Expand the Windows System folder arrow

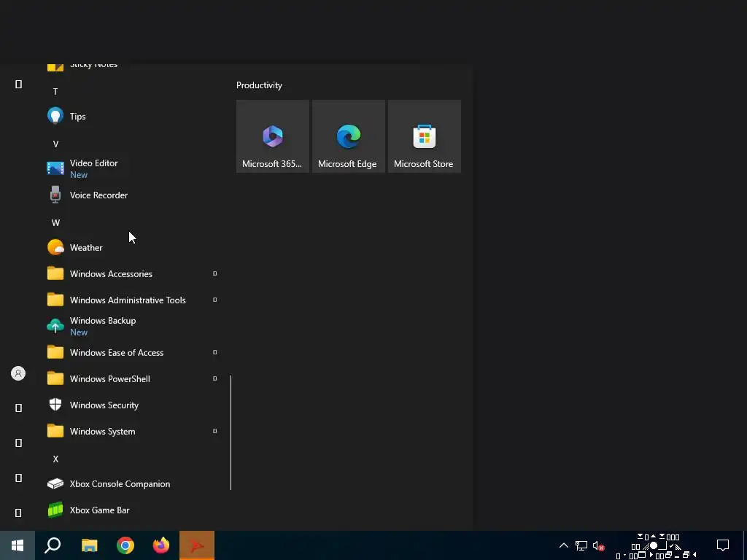pos(215,431)
